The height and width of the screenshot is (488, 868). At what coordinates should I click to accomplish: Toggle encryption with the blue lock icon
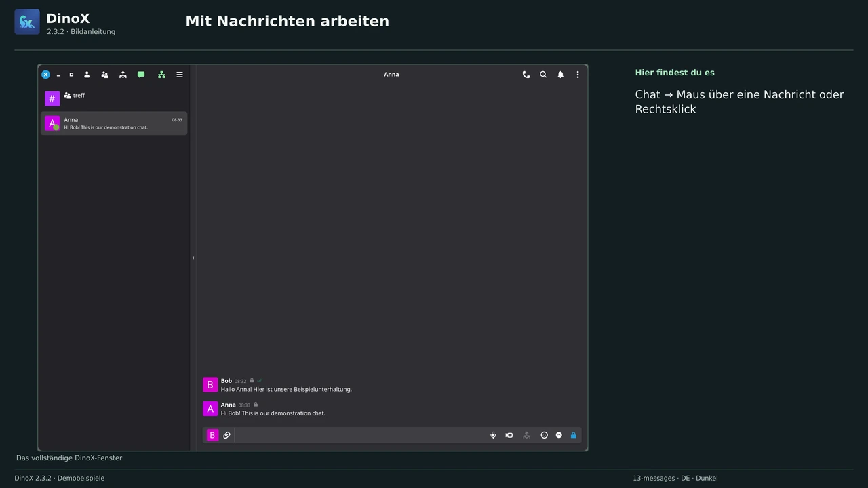(574, 435)
